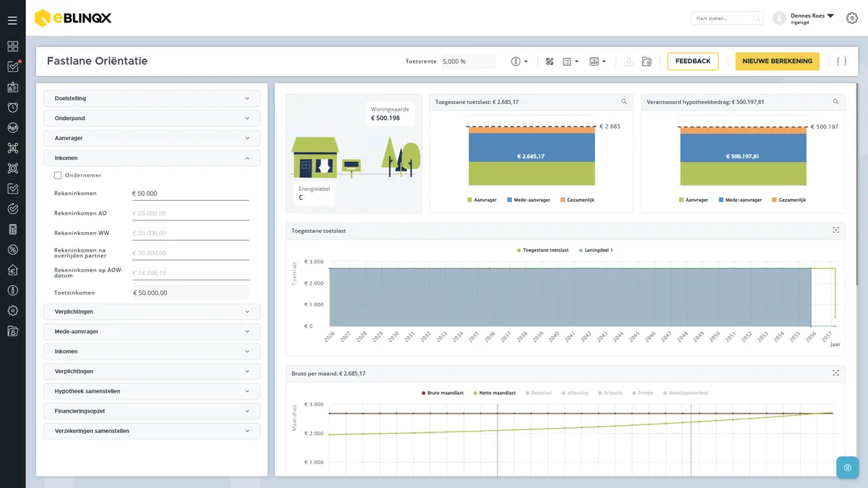Expand the Hypotheek samenstellen section

[152, 391]
